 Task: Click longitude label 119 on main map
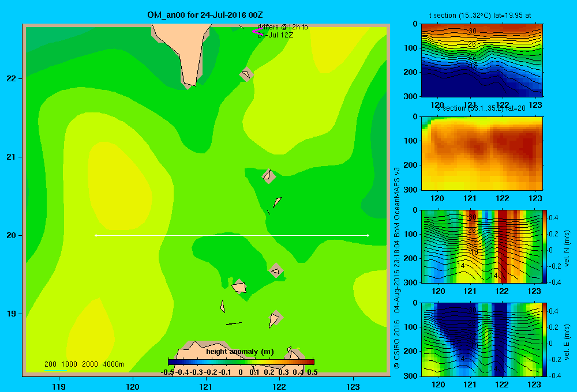(59, 386)
